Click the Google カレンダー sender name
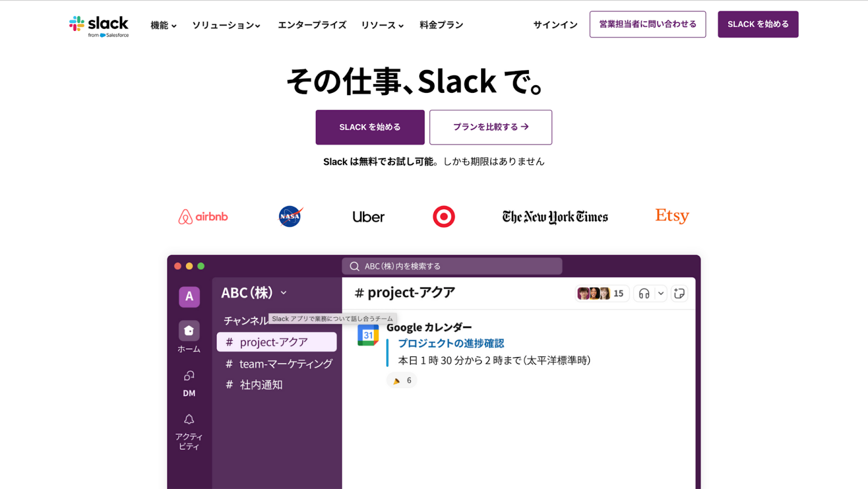Screen dimensions: 868x489 point(429,327)
